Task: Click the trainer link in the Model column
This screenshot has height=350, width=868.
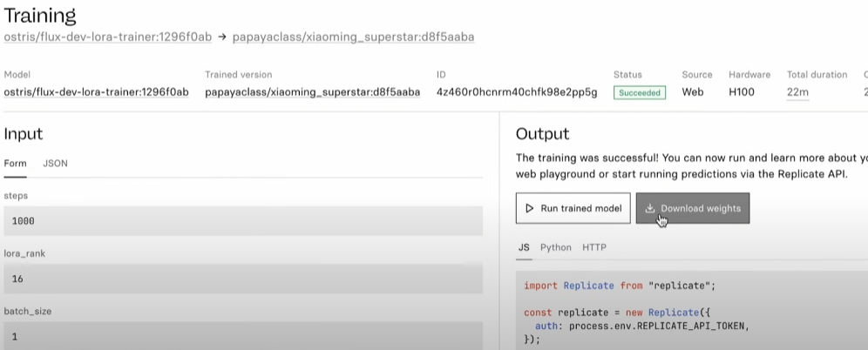Action: (96, 92)
